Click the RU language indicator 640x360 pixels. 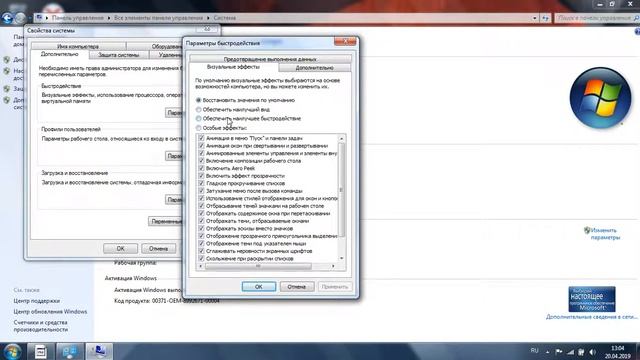(534, 351)
